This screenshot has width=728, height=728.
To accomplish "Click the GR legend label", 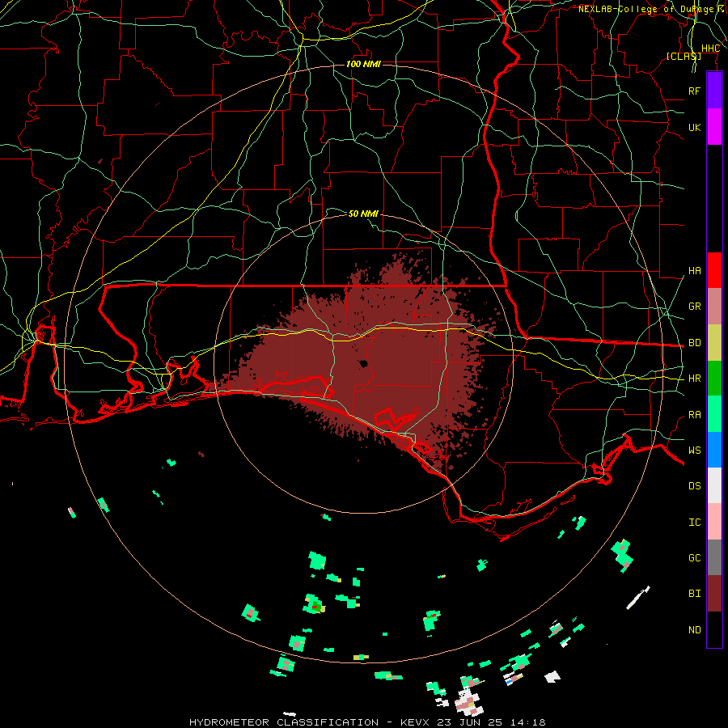I will 694,306.
